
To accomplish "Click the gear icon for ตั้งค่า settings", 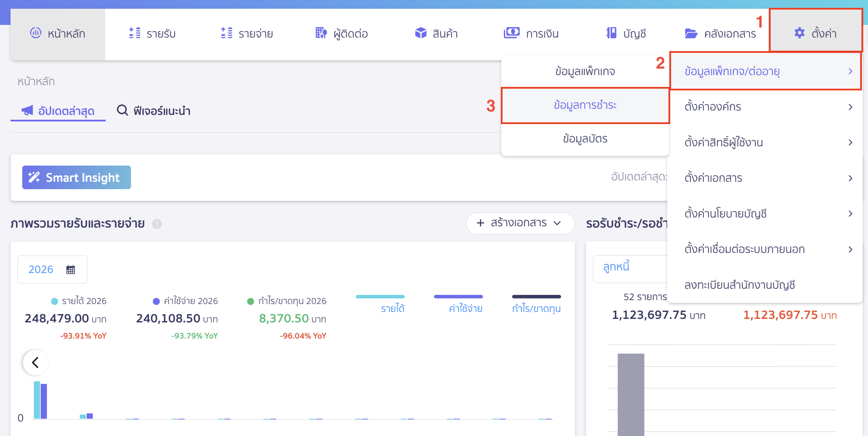I will coord(799,33).
